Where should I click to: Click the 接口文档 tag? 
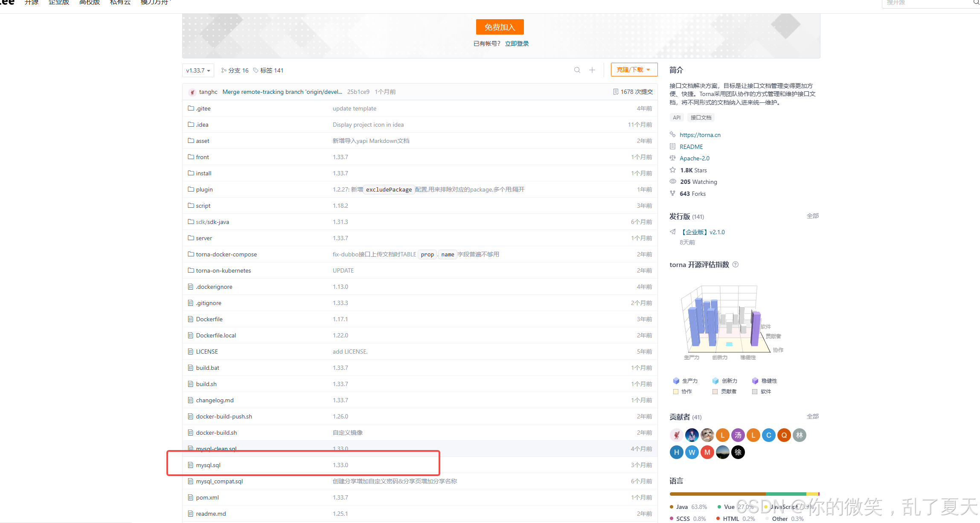(x=701, y=117)
